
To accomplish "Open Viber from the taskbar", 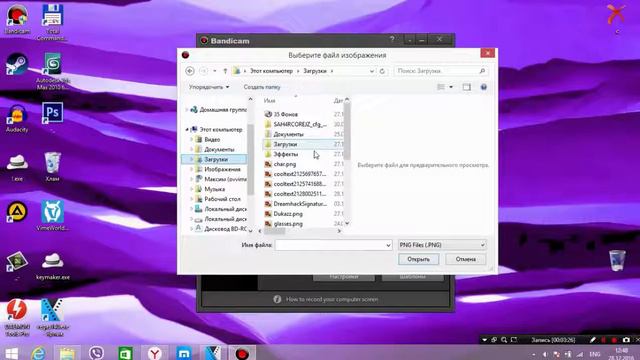I will (96, 353).
